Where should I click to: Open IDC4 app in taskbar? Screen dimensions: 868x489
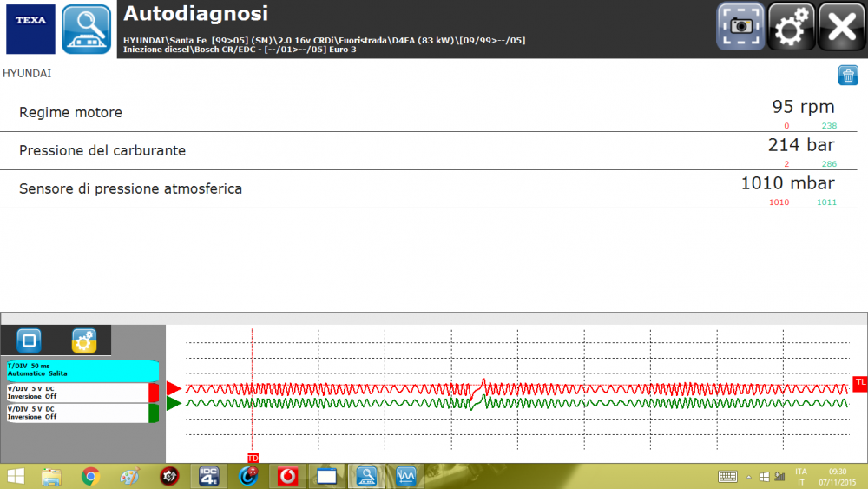click(209, 476)
